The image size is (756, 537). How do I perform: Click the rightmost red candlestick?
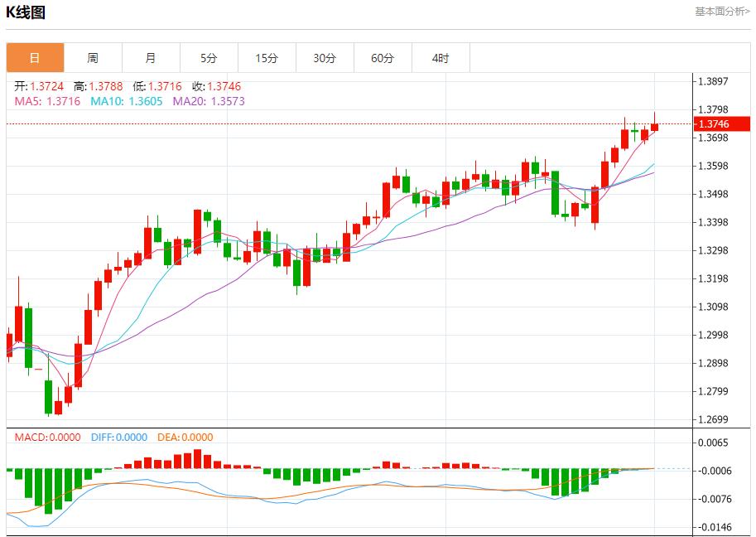click(654, 127)
